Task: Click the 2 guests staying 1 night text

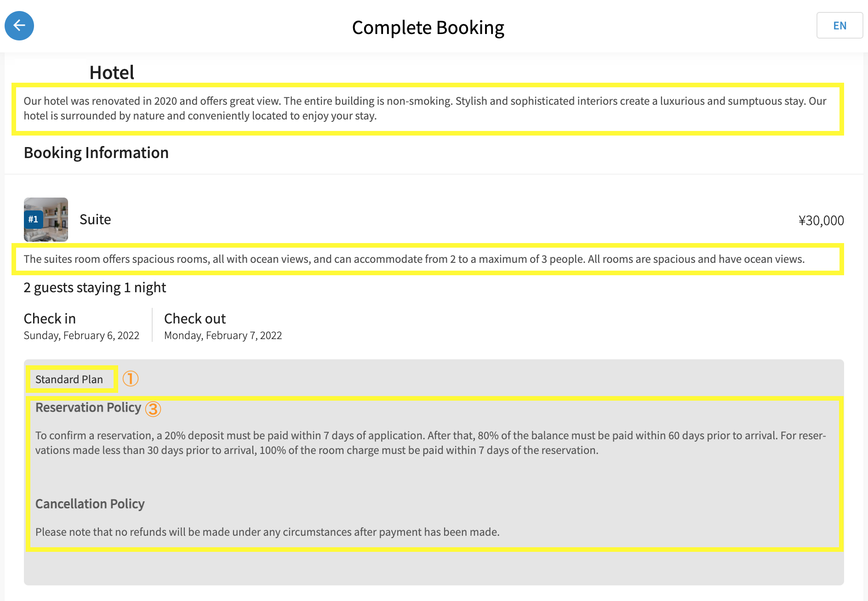Action: pyautogui.click(x=95, y=288)
